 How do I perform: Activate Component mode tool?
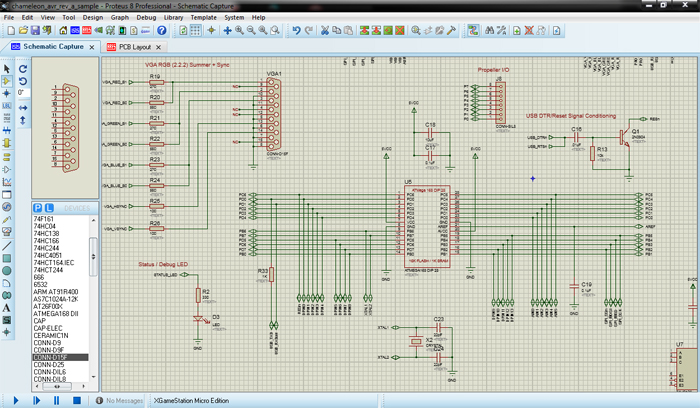7,81
